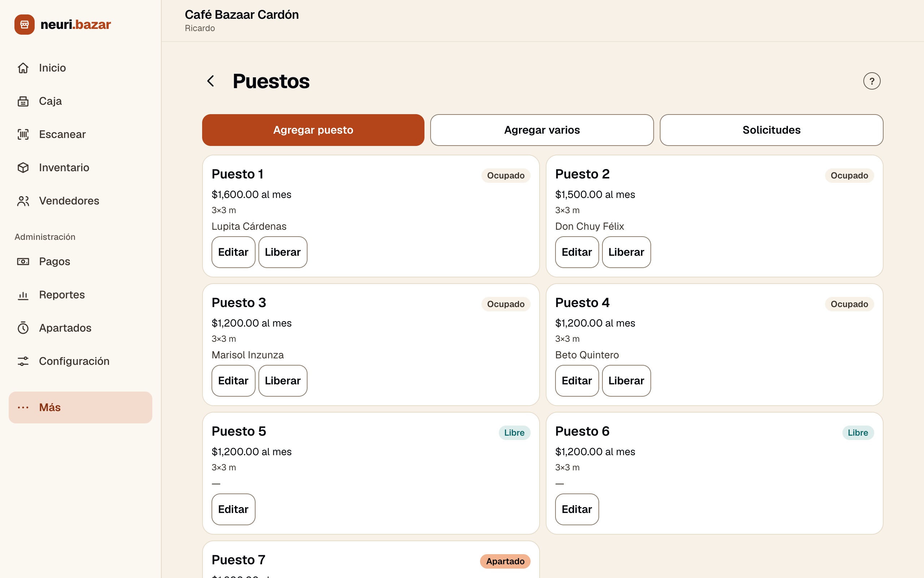
Task: Click Agregar varios button
Action: 542,130
